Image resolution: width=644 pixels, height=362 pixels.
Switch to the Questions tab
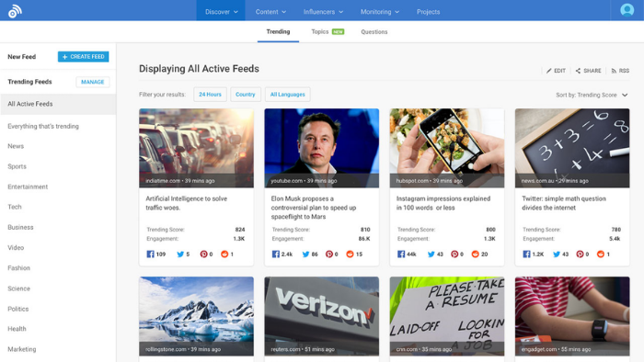click(x=374, y=31)
